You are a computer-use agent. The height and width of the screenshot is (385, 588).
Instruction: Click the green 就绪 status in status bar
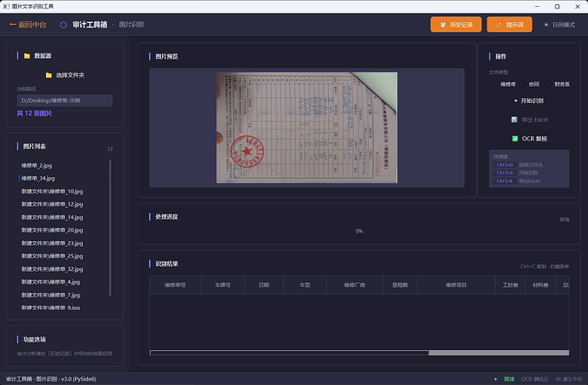tap(509, 379)
